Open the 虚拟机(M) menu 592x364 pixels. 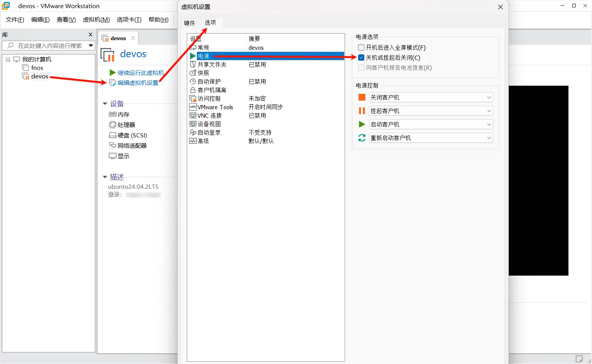(x=96, y=20)
